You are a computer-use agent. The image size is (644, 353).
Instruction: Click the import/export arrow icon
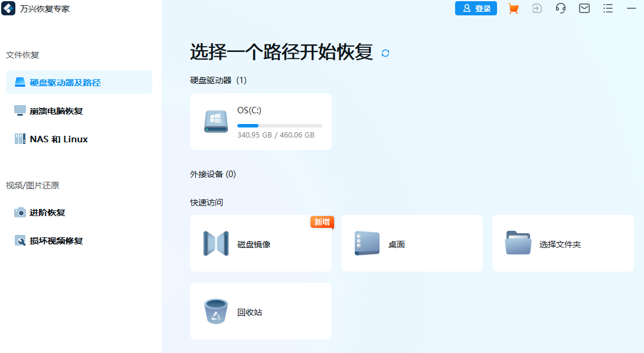click(537, 8)
